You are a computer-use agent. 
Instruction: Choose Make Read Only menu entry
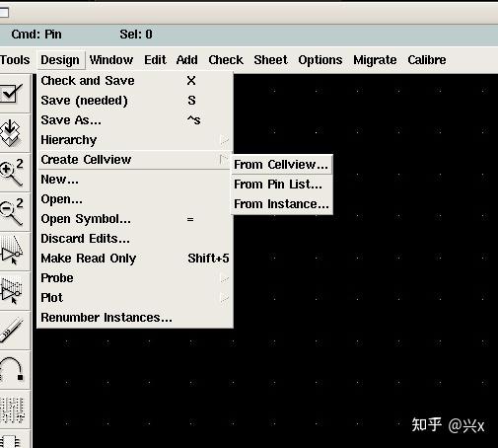pyautogui.click(x=135, y=259)
